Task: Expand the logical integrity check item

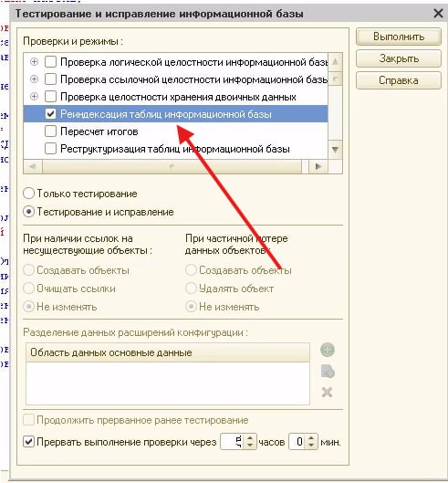Action: pyautogui.click(x=34, y=62)
